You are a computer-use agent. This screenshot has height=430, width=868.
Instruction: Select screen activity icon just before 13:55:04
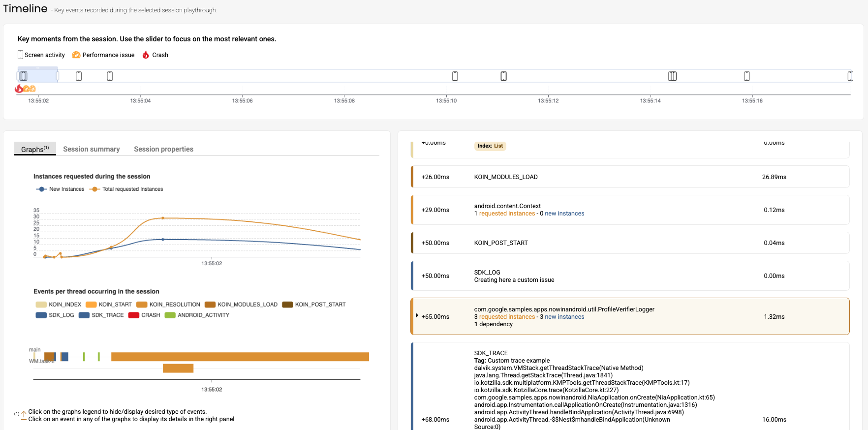click(x=110, y=76)
